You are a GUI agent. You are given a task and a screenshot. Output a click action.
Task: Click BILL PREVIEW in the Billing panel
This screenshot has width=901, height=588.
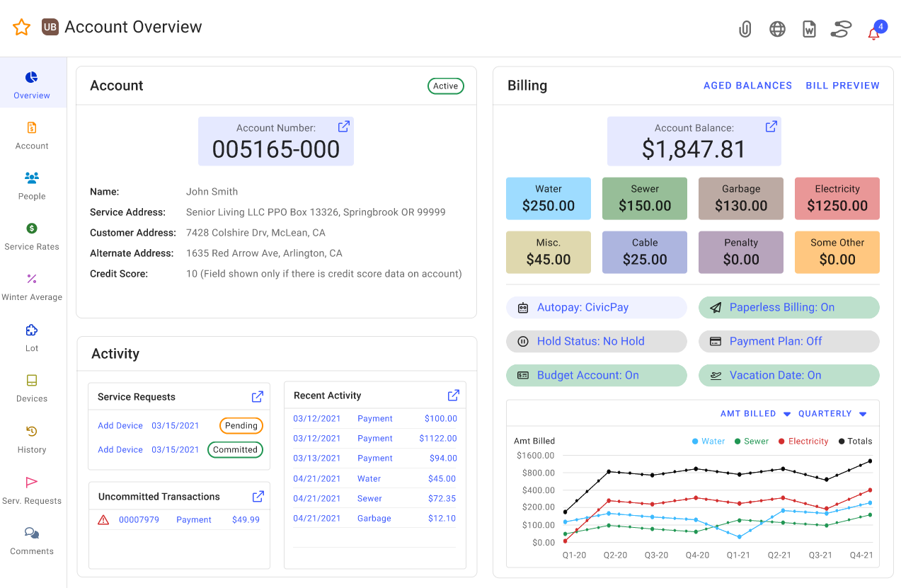click(842, 85)
